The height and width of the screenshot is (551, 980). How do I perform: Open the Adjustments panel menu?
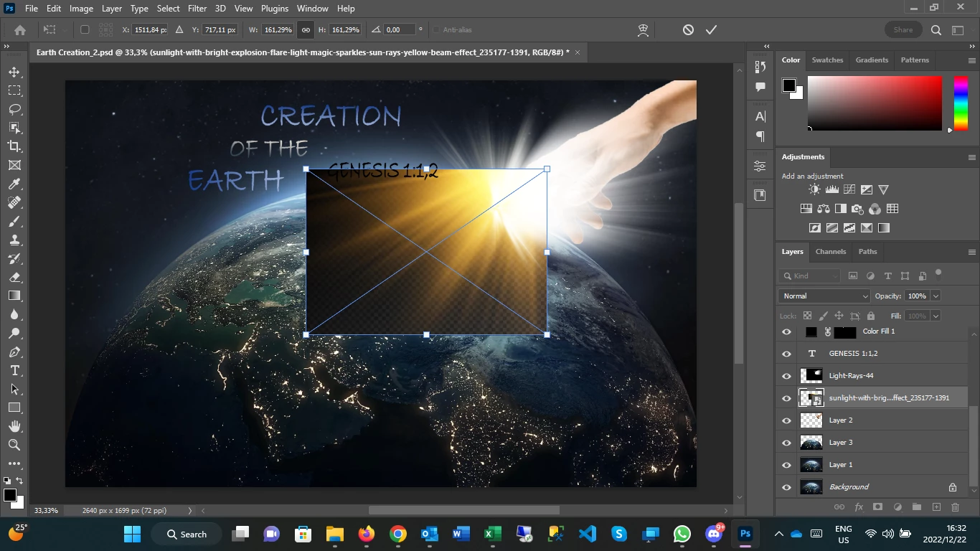tap(972, 157)
